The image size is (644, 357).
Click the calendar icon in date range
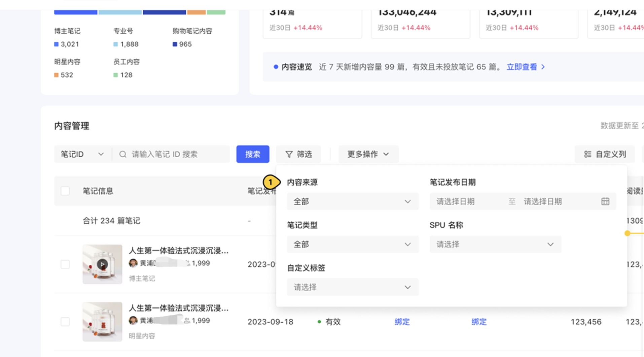[x=605, y=201]
